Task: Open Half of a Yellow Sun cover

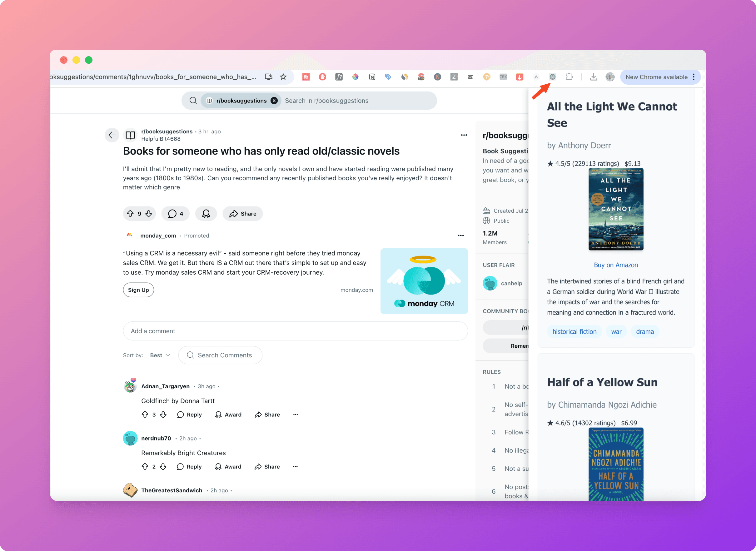Action: pos(616,464)
